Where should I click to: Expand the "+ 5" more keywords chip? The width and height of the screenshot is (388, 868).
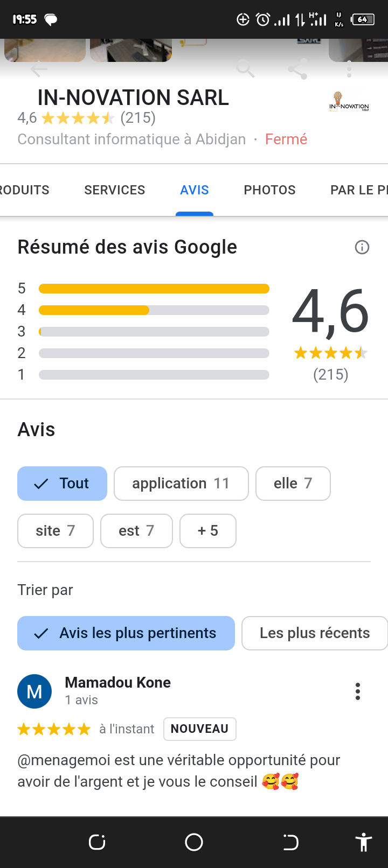point(208,531)
